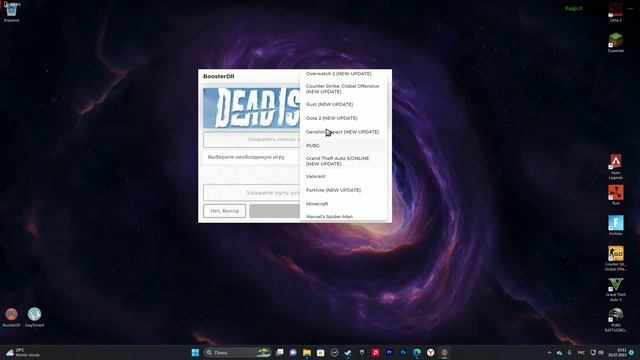Open the Recycle Bin desktop icon

coord(11,11)
